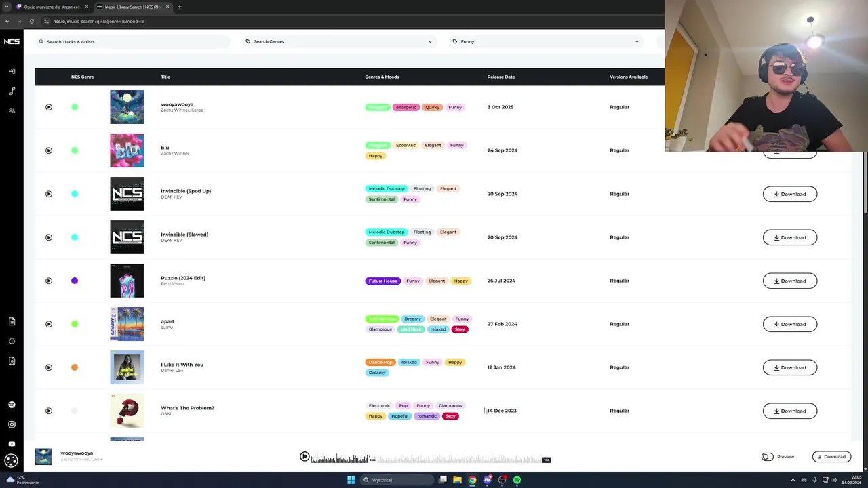Open the weather widget on taskbar

[x=22, y=480]
